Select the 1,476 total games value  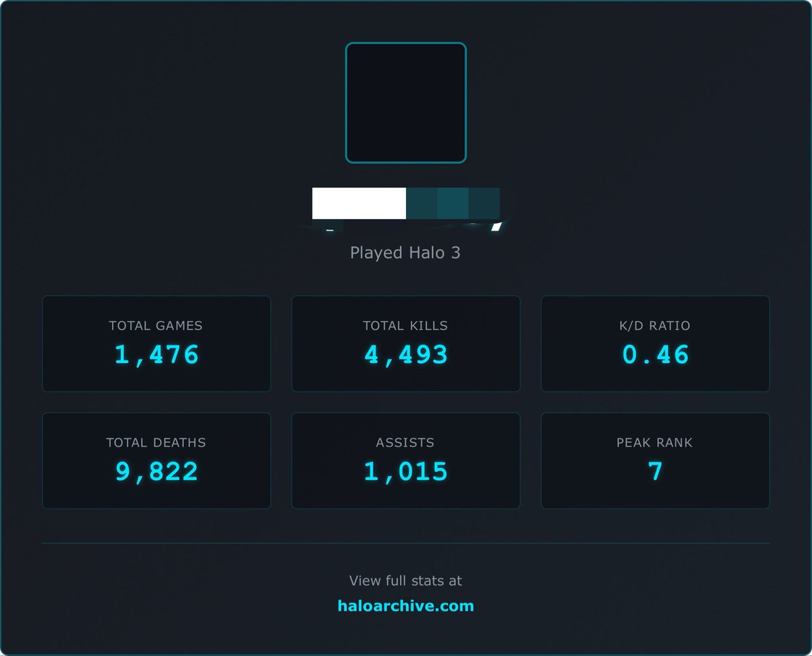[x=156, y=354]
